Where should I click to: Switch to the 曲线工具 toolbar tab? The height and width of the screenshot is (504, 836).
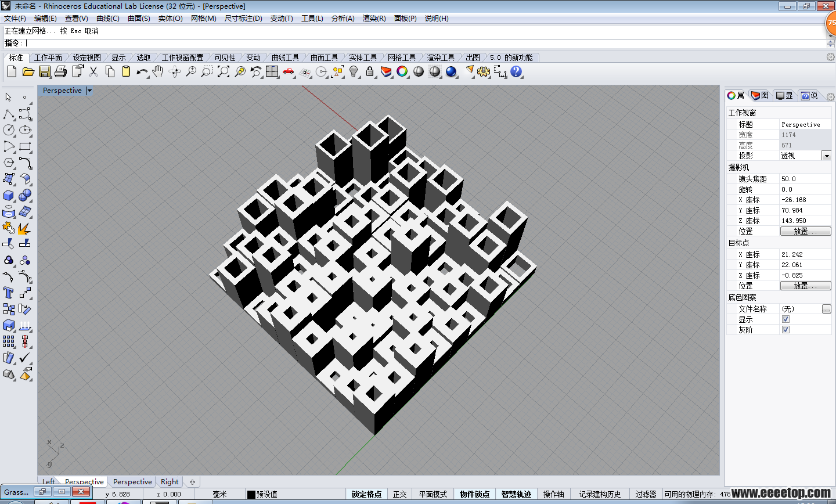click(286, 57)
